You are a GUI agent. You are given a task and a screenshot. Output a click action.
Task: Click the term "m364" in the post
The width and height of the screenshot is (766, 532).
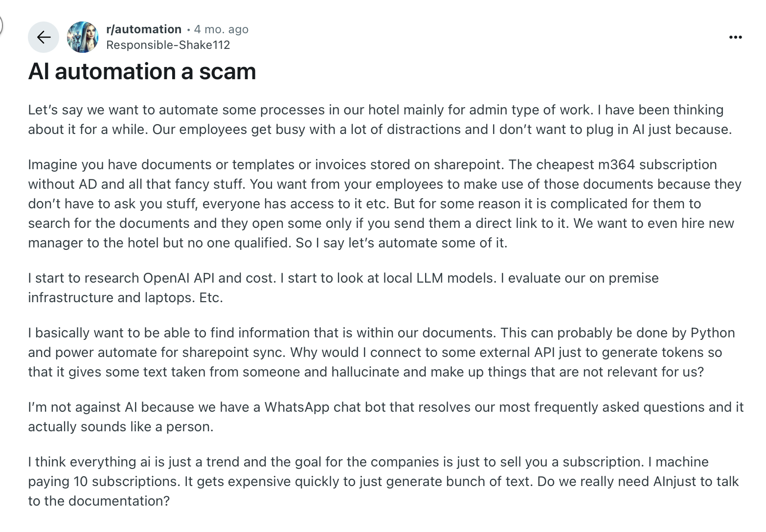point(616,165)
